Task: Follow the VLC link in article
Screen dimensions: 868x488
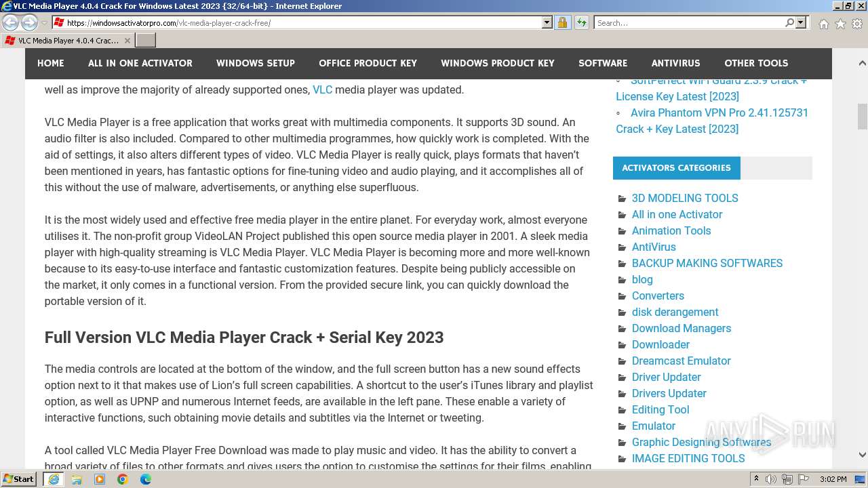Action: 322,89
